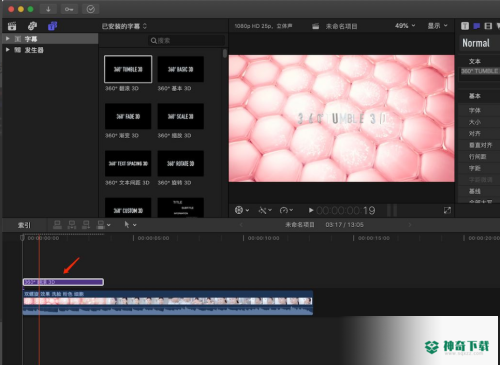Select the 360° Scale 3D title thumbnail
Screen dimensions: 500x365
coord(180,116)
